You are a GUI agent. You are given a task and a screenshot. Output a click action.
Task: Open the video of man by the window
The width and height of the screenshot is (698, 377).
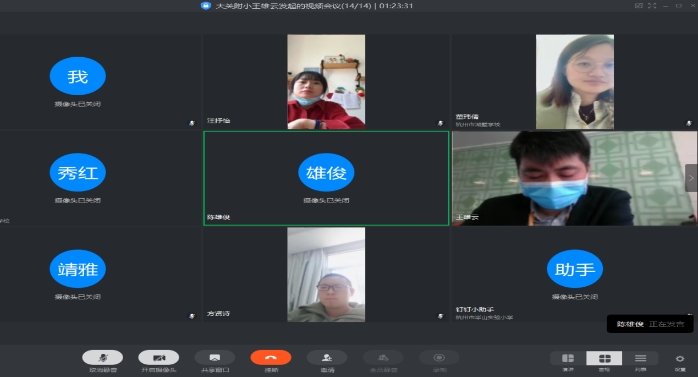pyautogui.click(x=326, y=275)
